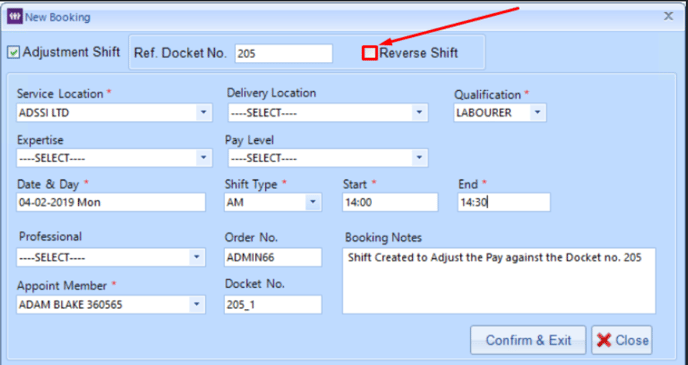
Task: Close the New Booking window title bar X
Action: [668, 16]
